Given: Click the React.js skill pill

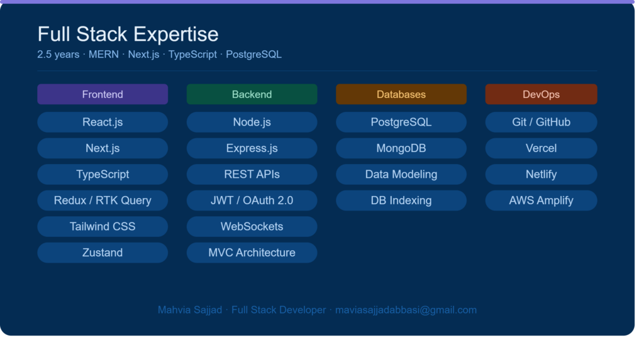Looking at the screenshot, I should [103, 123].
